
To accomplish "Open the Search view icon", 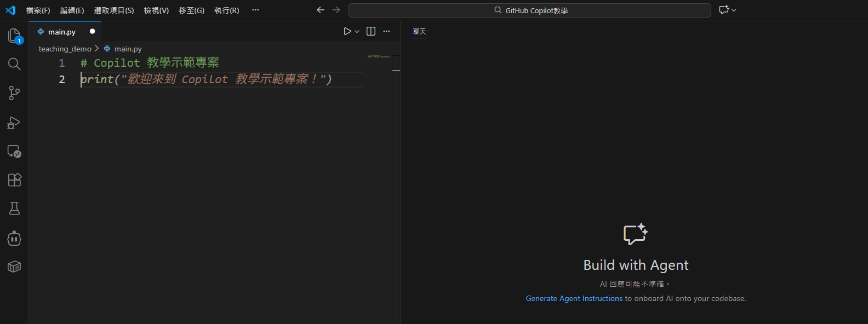I will 14,64.
